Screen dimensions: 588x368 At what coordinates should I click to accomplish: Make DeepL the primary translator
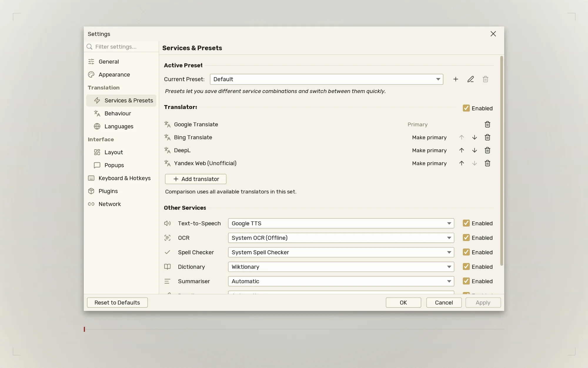[x=429, y=150]
